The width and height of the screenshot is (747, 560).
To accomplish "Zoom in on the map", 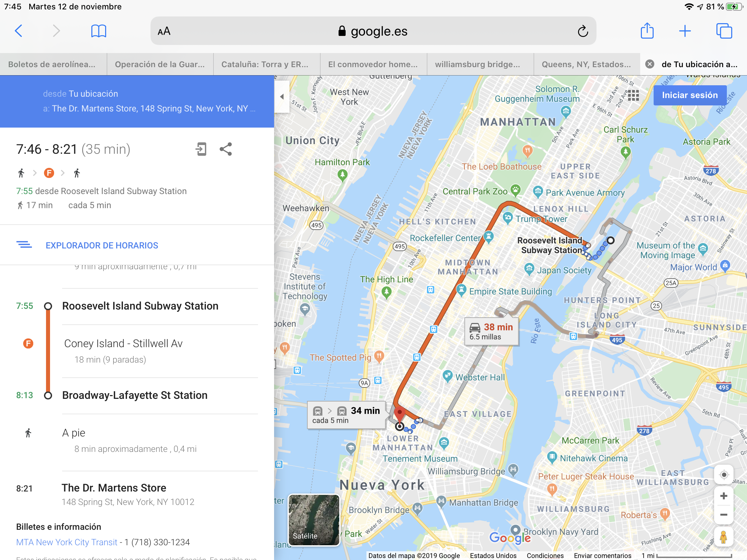I will pos(723,496).
